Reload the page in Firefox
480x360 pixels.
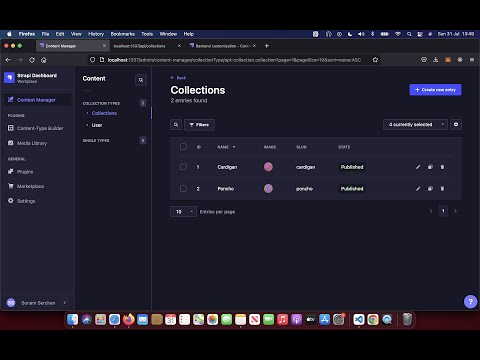click(32, 60)
